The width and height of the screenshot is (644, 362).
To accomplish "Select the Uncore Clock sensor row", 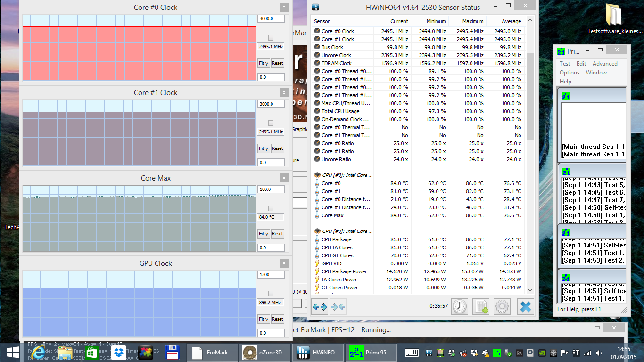I will (x=419, y=55).
